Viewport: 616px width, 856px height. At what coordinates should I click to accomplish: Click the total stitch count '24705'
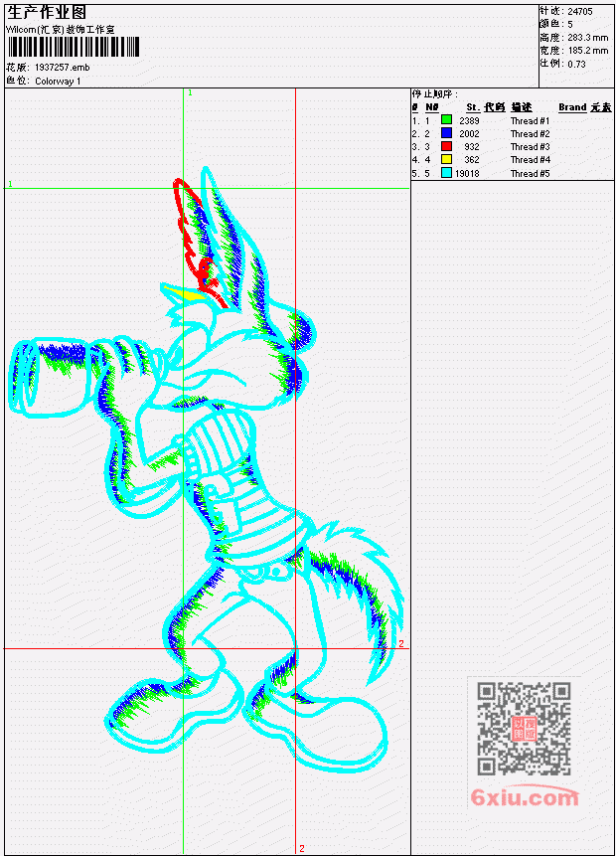[580, 11]
